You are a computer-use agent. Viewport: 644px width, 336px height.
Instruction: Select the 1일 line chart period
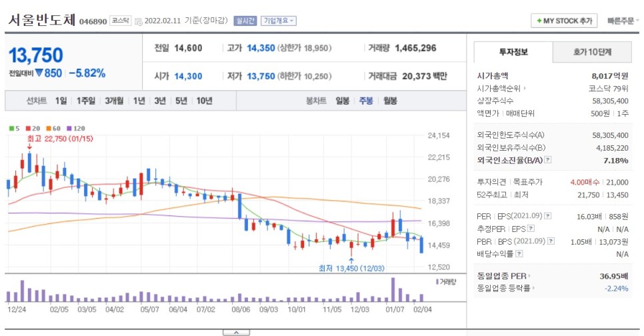pyautogui.click(x=61, y=101)
